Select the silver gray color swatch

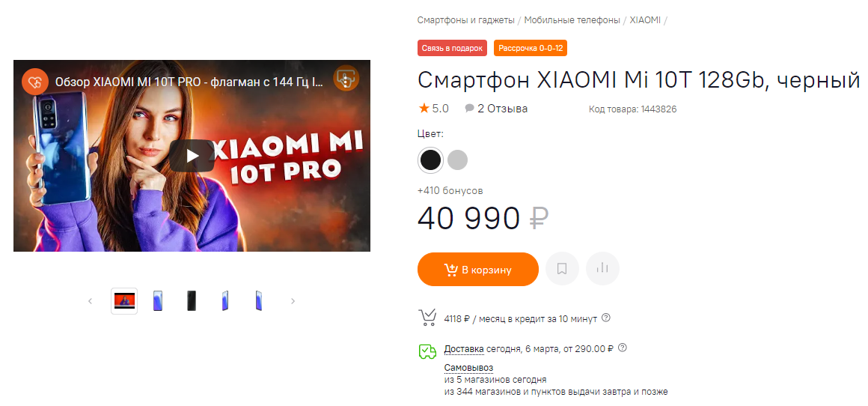[457, 160]
